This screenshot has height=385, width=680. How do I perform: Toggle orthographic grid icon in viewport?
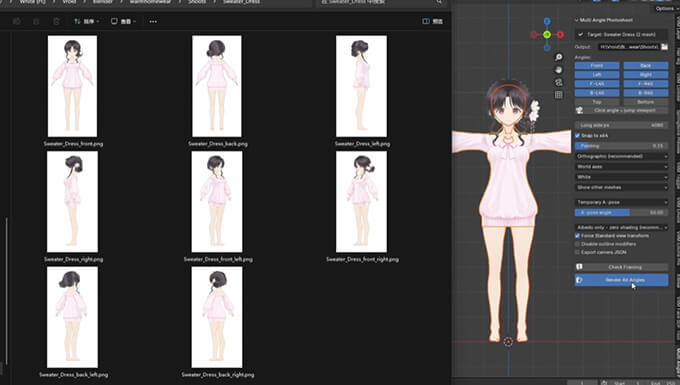coord(559,95)
